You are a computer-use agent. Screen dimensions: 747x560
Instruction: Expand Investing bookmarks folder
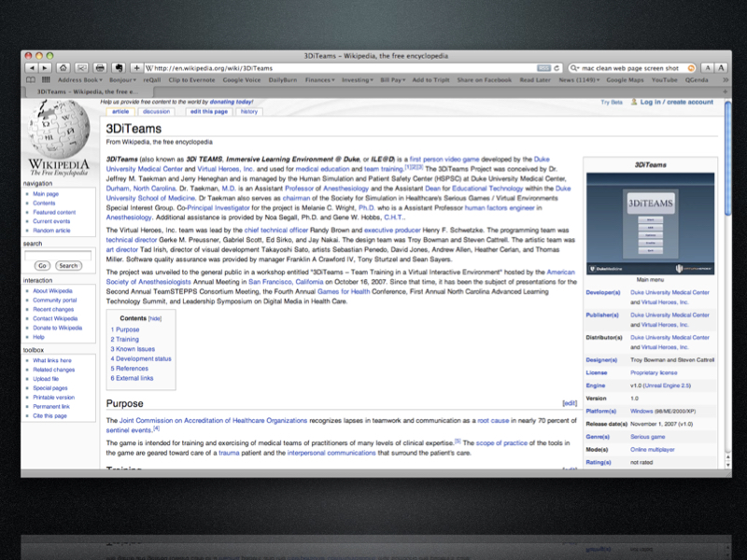[358, 80]
